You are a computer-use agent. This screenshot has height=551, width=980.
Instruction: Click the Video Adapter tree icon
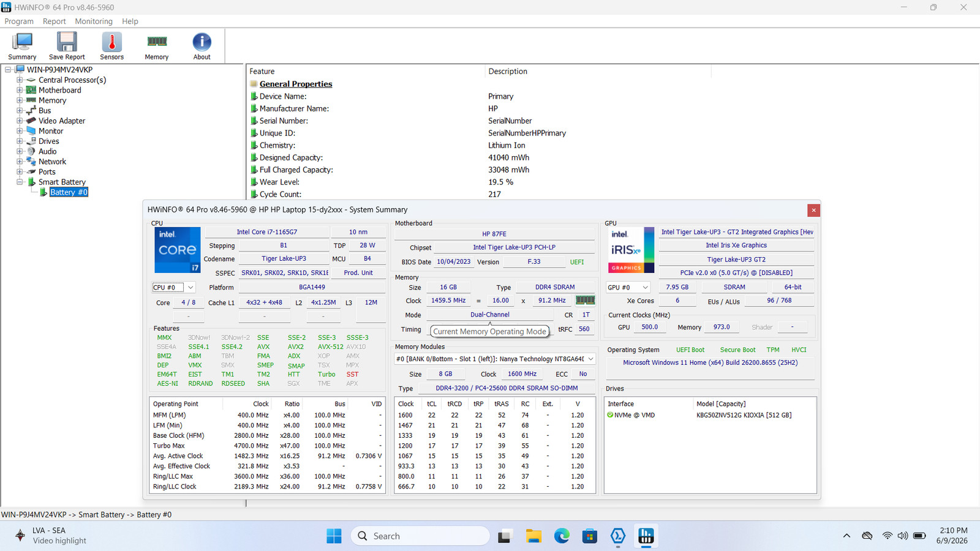31,121
